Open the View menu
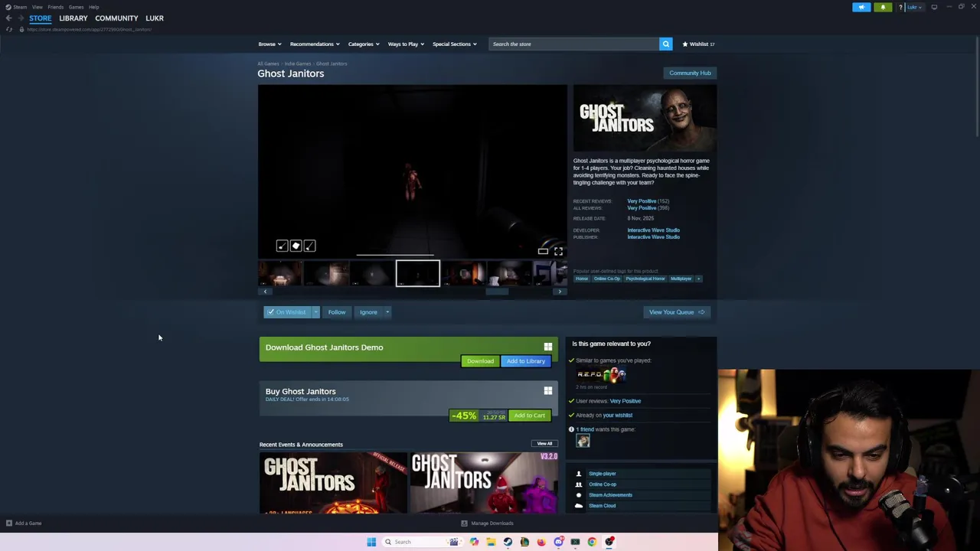 pyautogui.click(x=37, y=7)
